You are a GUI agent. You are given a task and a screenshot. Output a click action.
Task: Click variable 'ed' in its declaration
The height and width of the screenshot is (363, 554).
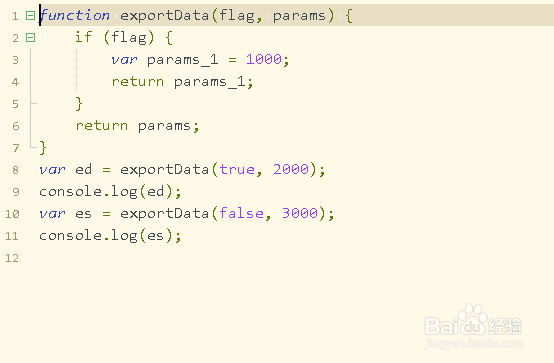coord(84,170)
